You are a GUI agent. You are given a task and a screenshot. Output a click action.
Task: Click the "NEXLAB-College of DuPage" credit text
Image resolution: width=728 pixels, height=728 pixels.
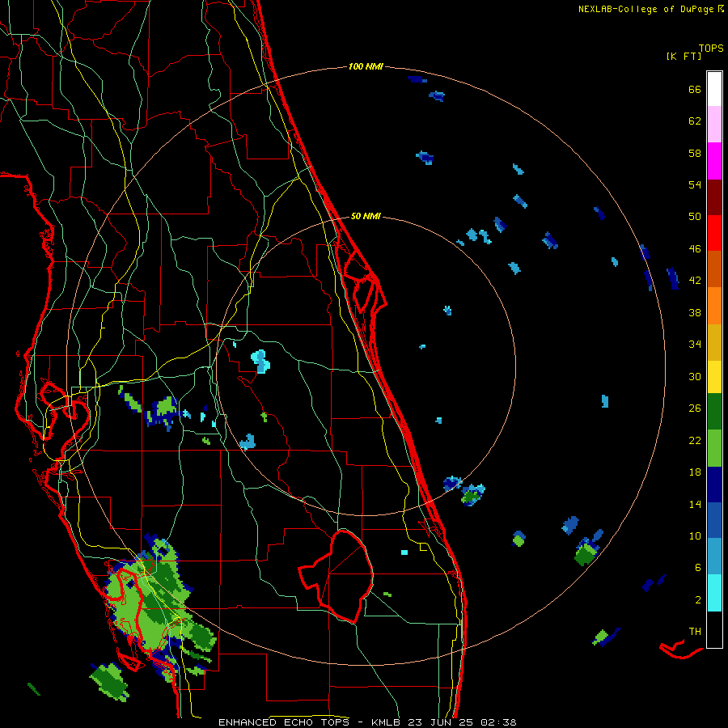(645, 9)
